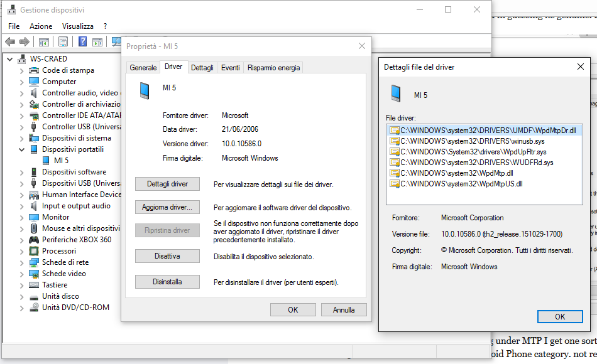Click the Human Interface Device icon
Viewport: 597px width, 364px height.
pos(34,195)
